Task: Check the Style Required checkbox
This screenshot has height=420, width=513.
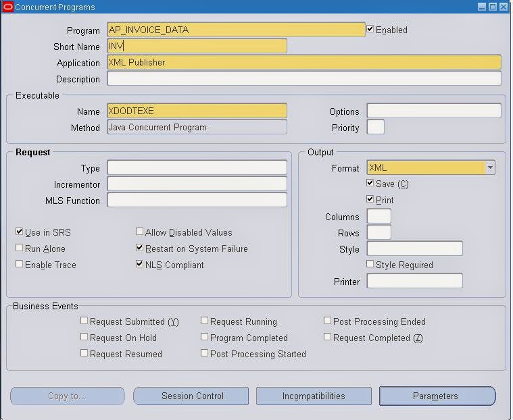Action: click(x=370, y=264)
